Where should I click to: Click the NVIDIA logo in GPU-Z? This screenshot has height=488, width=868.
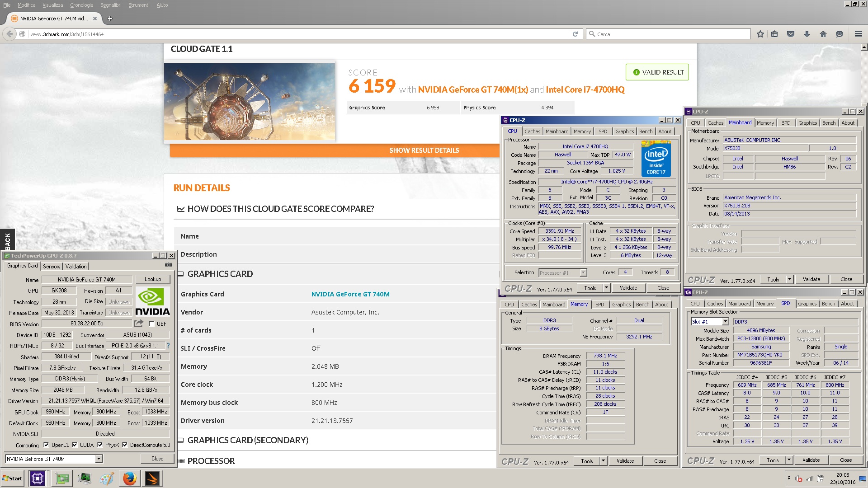point(152,301)
